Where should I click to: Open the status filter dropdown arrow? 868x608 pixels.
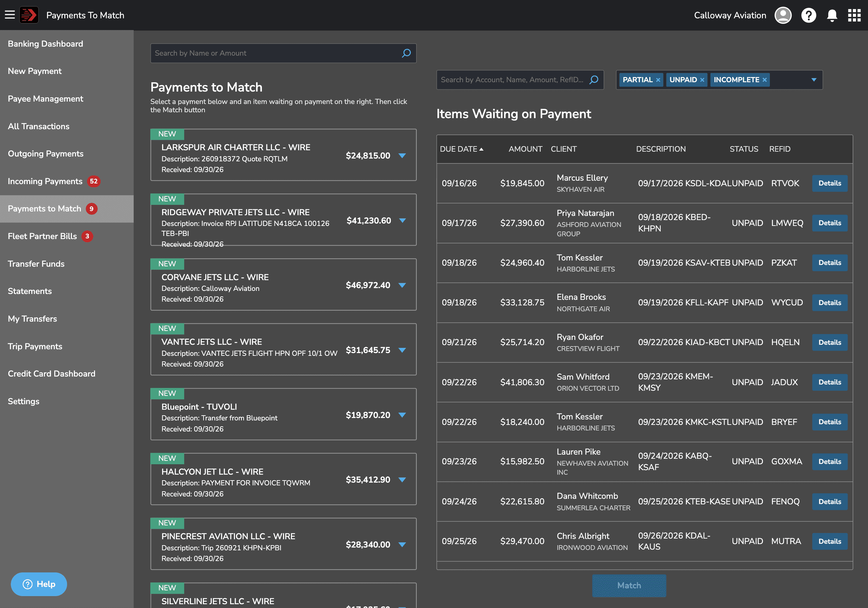coord(814,80)
